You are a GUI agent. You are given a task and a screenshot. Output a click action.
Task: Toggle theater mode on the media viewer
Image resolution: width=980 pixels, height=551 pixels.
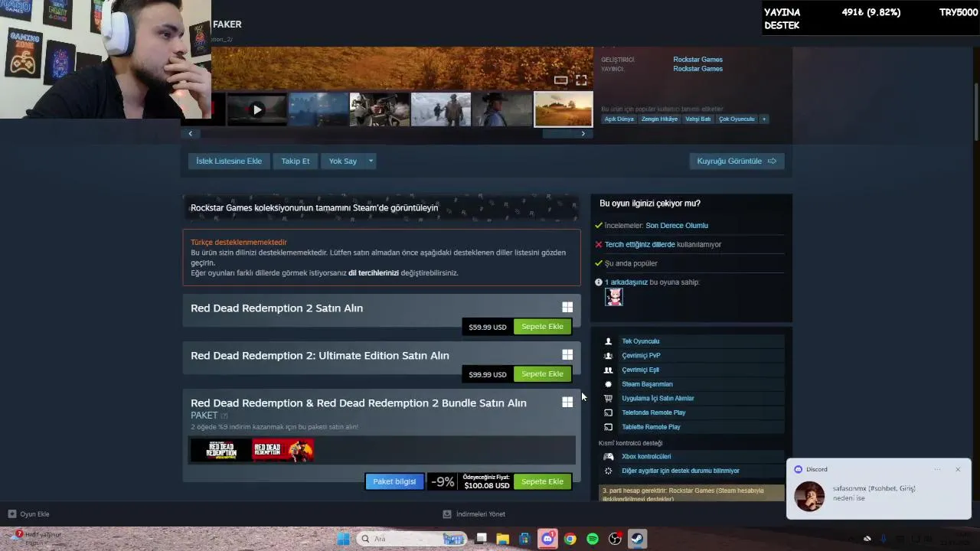coord(560,80)
